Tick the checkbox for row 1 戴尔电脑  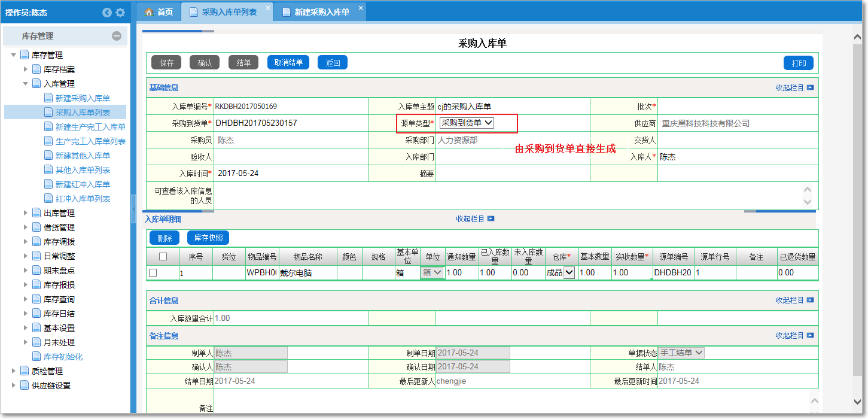(153, 273)
